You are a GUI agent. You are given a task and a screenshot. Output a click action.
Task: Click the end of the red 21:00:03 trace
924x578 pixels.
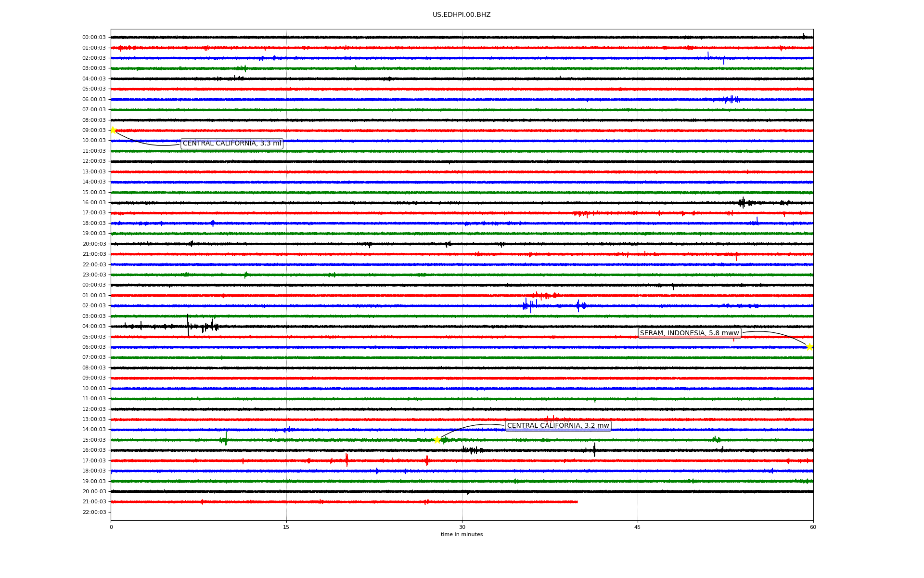577,502
